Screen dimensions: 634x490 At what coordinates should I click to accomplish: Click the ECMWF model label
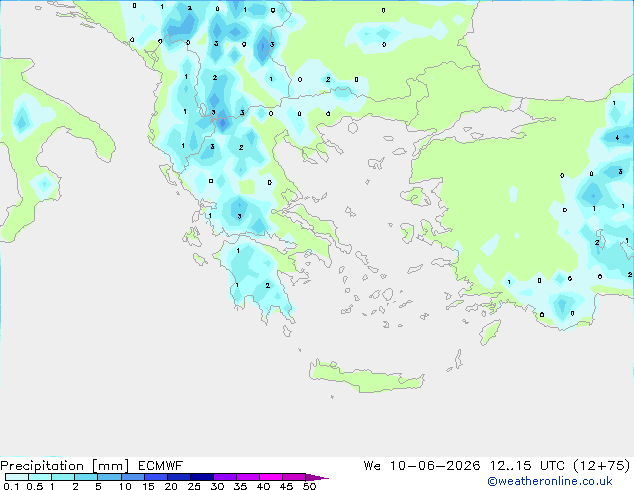pyautogui.click(x=161, y=466)
